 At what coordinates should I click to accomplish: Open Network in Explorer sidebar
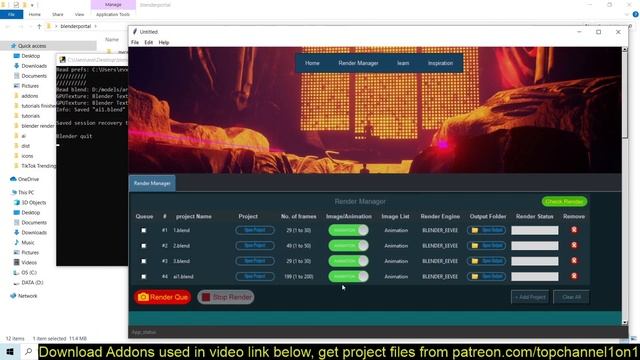coord(24,296)
